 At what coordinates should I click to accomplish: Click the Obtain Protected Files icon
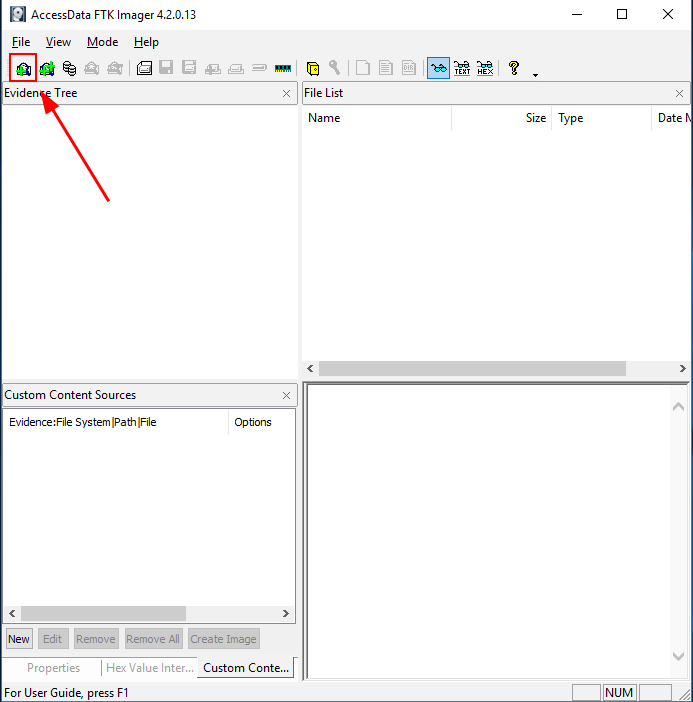coord(313,68)
